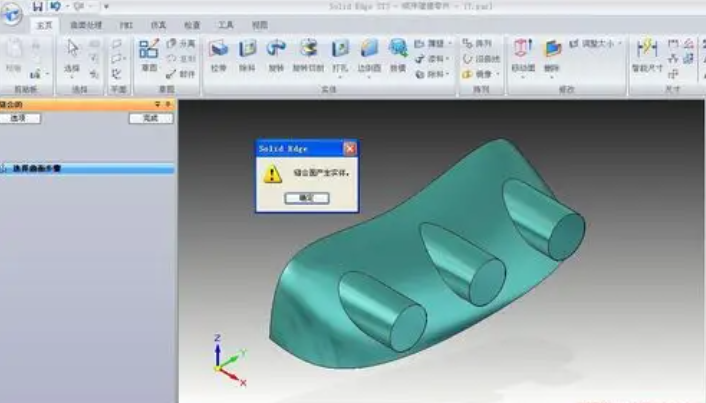Click the Finish (完成) button in side panel

151,118
